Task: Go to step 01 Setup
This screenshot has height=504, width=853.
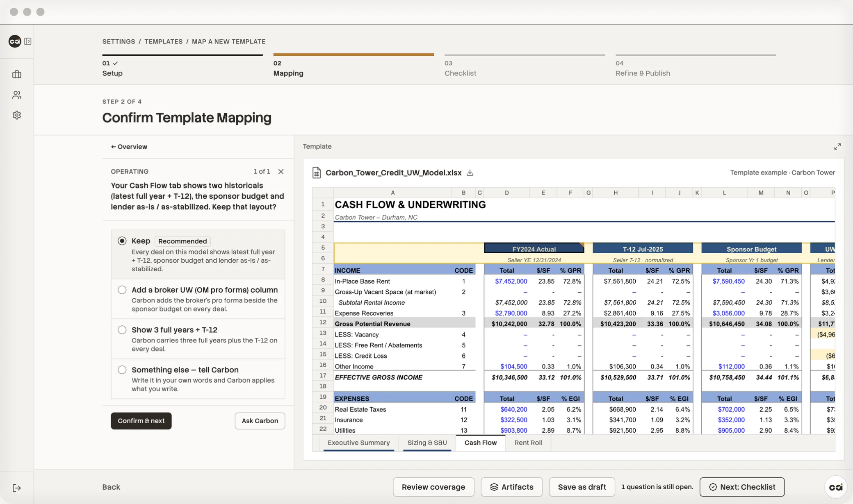Action: click(182, 66)
